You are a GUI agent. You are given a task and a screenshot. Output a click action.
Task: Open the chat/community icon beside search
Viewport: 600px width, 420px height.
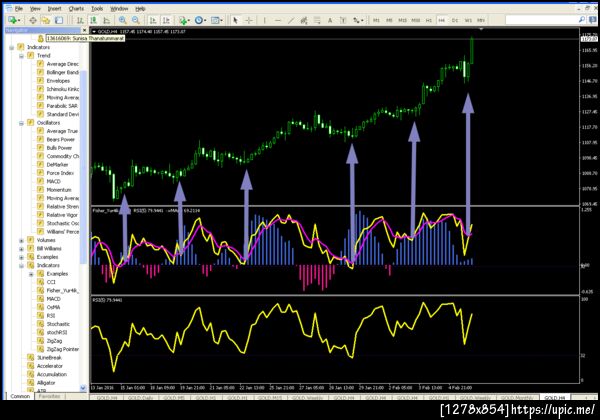(x=593, y=20)
